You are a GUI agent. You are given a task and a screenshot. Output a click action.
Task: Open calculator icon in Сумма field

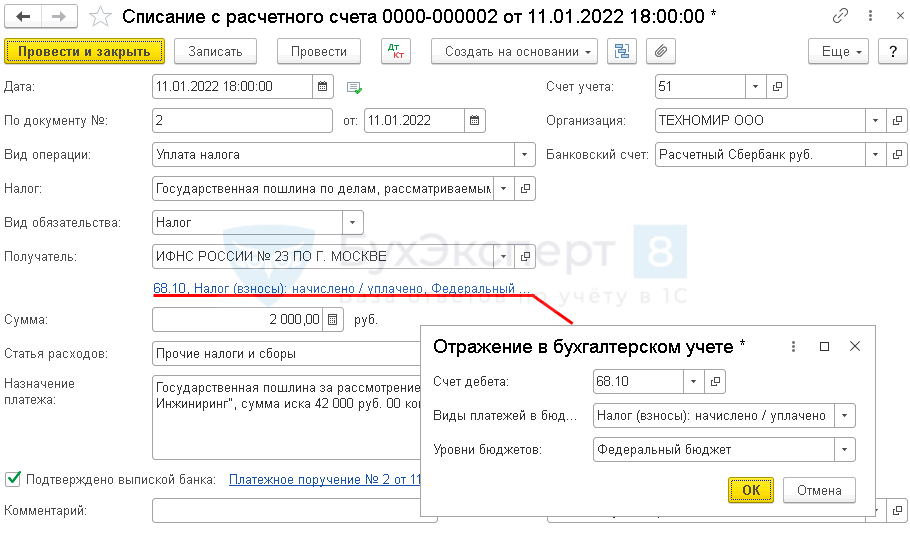coord(333,319)
